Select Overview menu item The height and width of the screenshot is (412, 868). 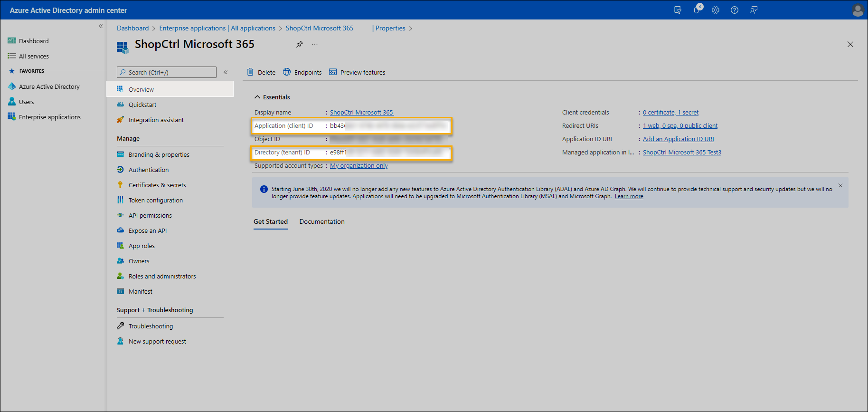[170, 89]
